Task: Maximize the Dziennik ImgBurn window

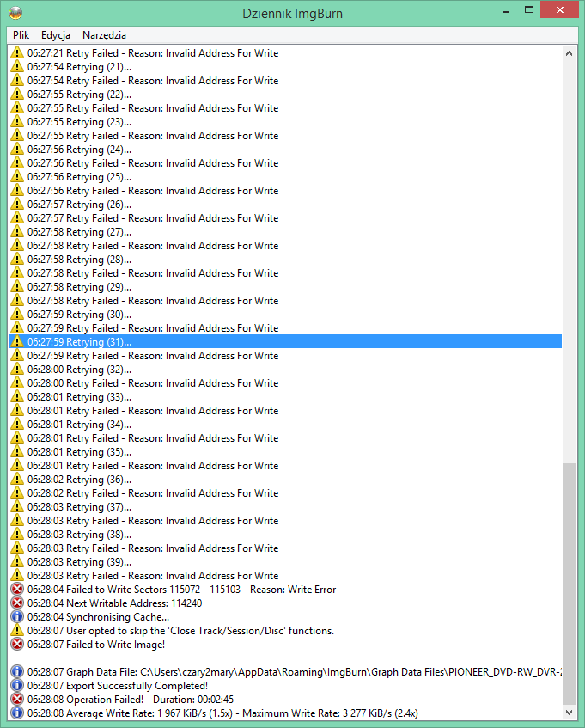Action: [x=529, y=10]
